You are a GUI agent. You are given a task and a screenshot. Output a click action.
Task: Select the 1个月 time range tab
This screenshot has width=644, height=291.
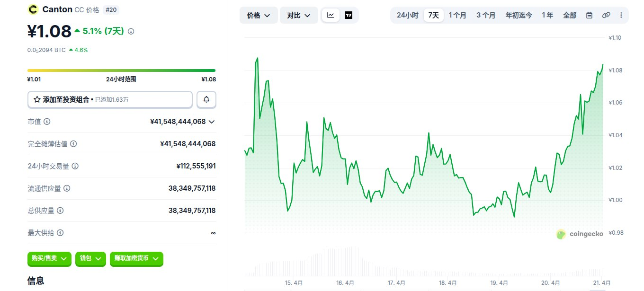(457, 15)
